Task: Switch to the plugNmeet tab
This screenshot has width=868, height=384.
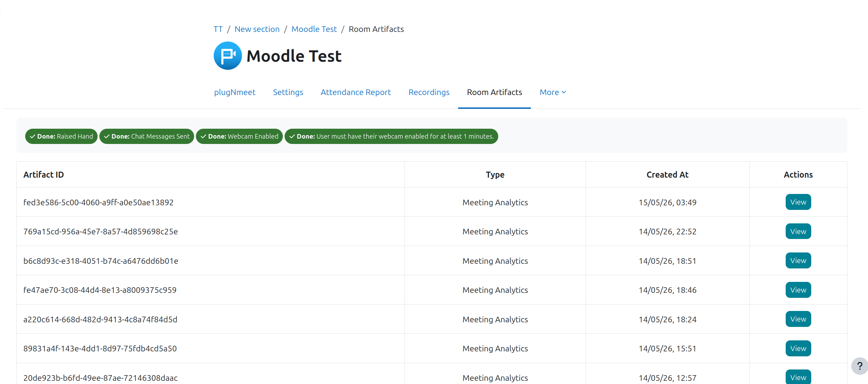Action: point(235,92)
